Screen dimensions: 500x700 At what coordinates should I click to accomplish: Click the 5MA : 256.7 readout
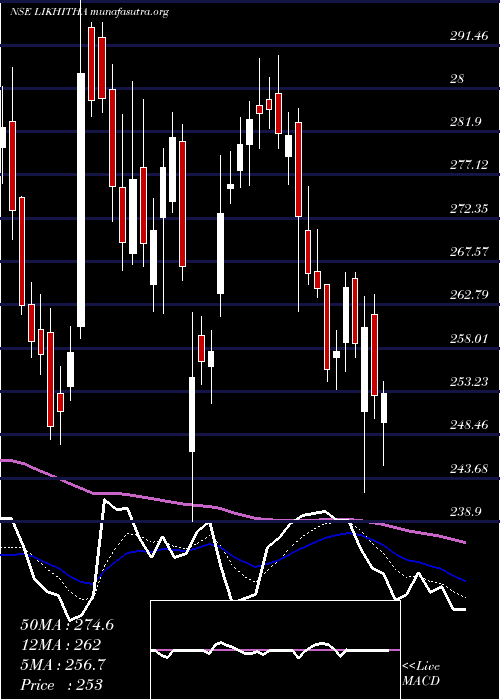[63, 665]
